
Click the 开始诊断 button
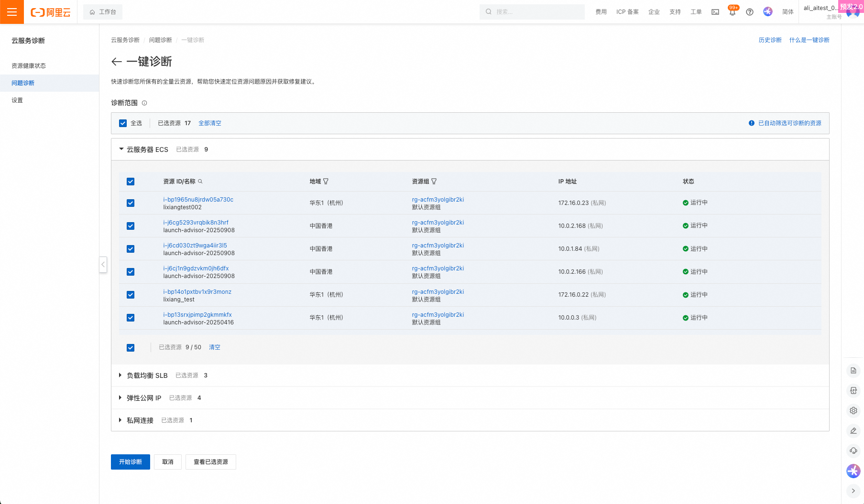tap(131, 462)
